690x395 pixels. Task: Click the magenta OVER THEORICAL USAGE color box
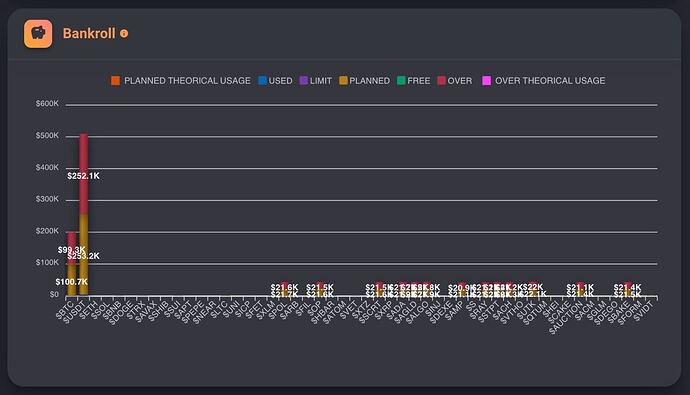486,80
